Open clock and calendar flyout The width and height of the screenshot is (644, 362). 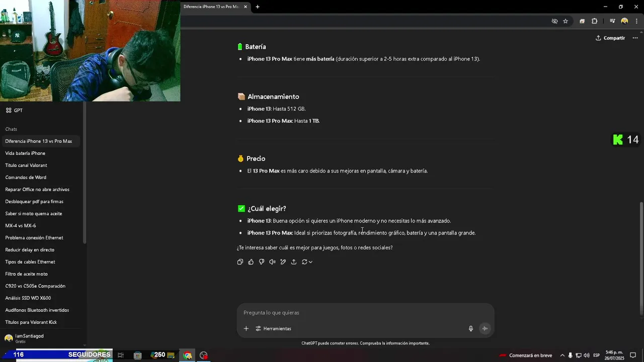point(615,355)
